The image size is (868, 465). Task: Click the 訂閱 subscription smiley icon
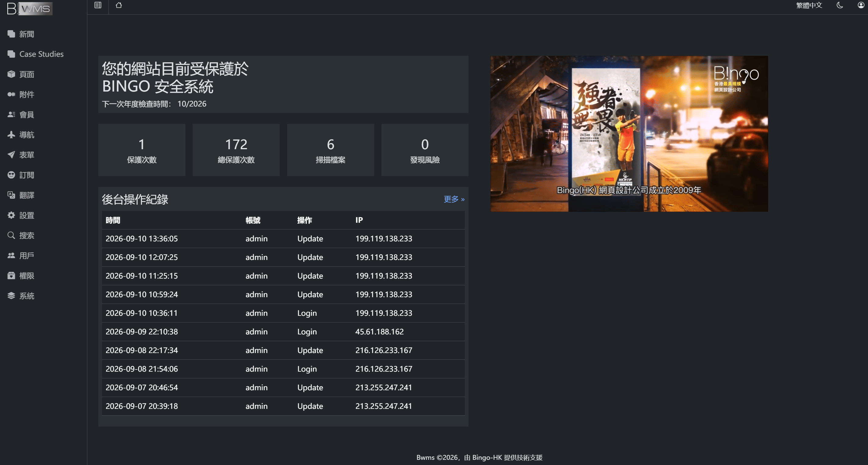11,175
